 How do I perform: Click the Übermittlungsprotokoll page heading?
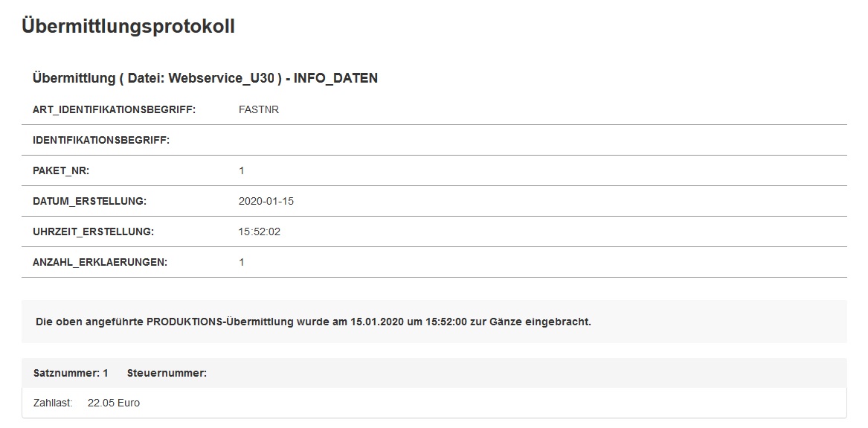click(x=128, y=27)
